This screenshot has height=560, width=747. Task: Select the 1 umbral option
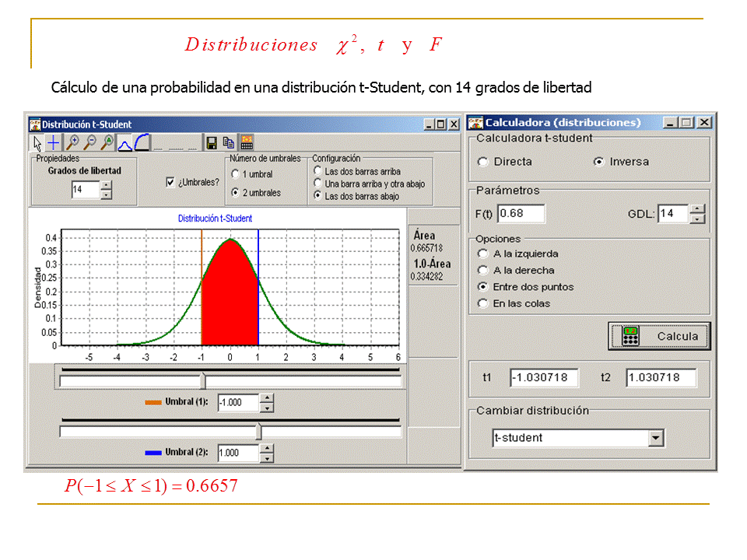pyautogui.click(x=236, y=175)
